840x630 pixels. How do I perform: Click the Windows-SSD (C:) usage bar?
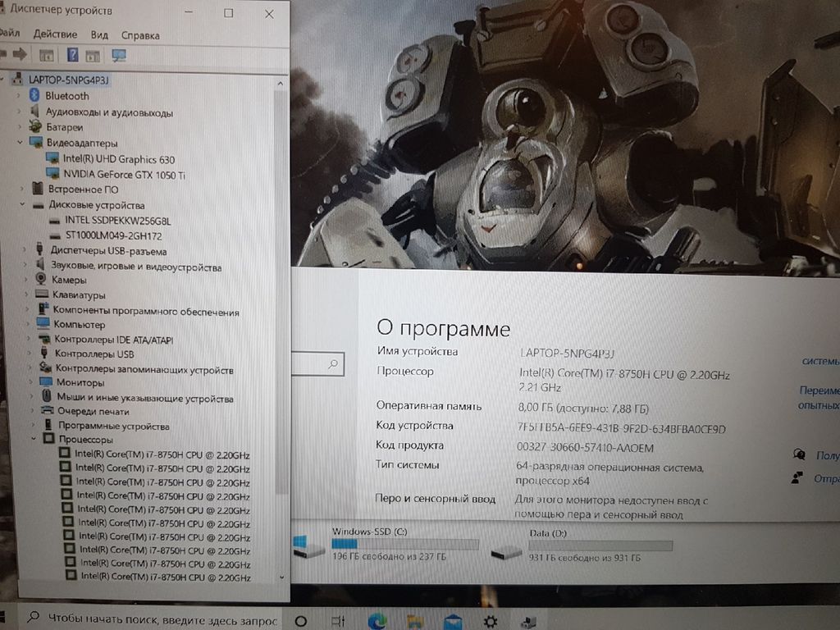[405, 545]
